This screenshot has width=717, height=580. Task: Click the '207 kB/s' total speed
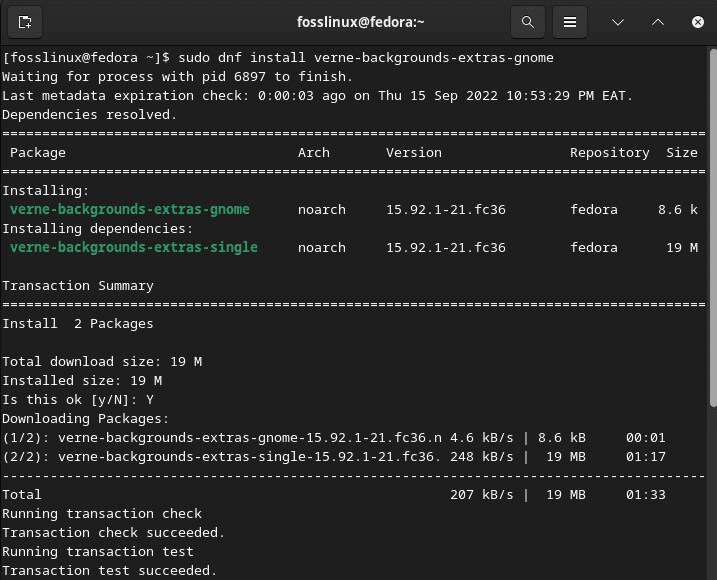[482, 495]
